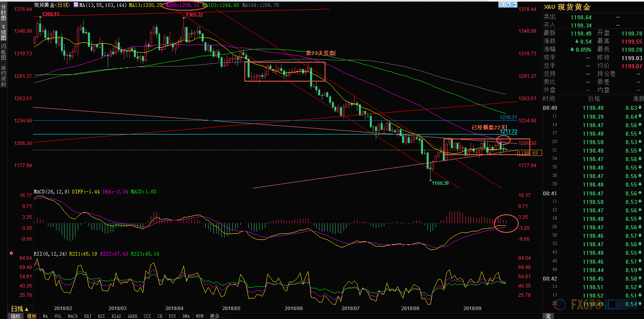
Task: Click the MA13:1200.20 value label
Action: 146,5
